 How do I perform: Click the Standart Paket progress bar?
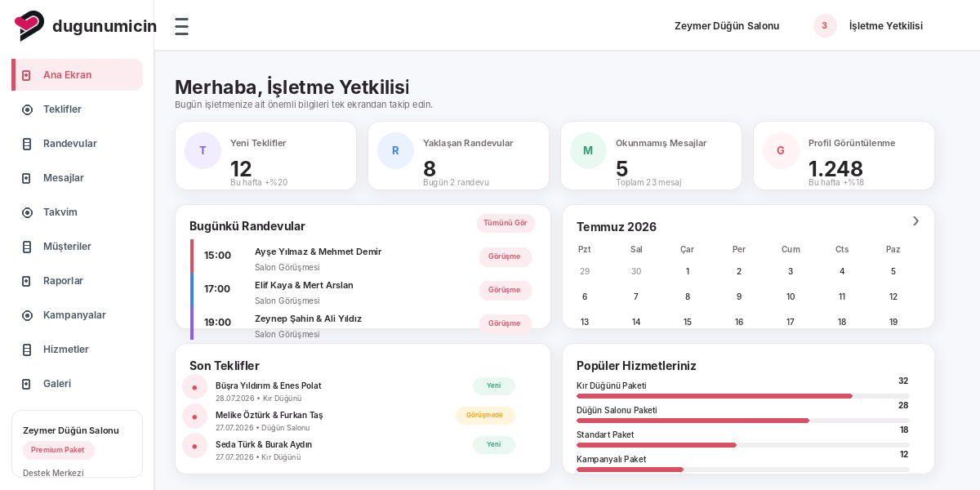point(742,445)
